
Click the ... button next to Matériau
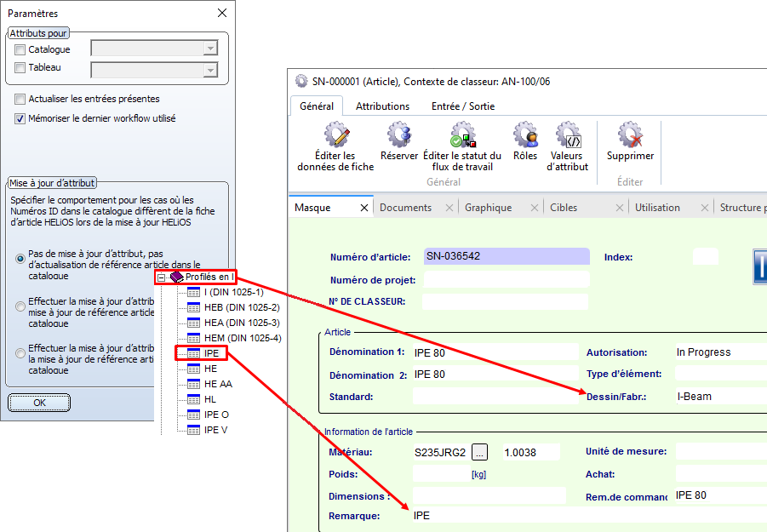pos(479,452)
